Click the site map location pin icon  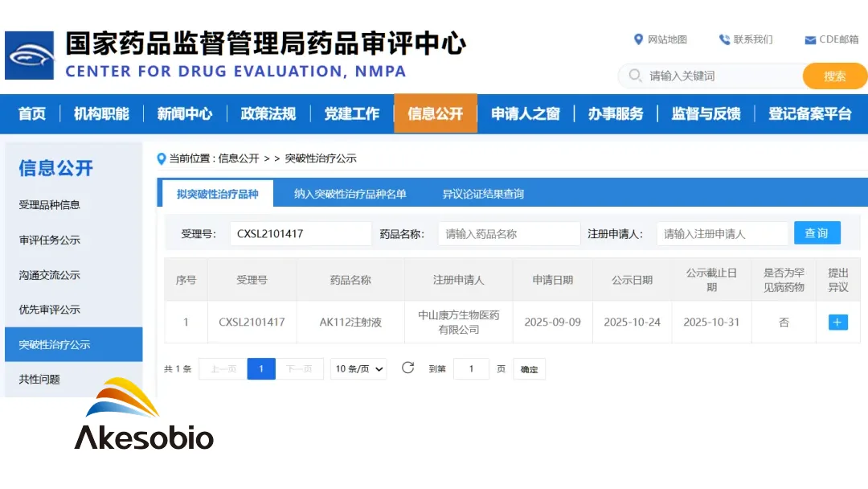[x=638, y=39]
